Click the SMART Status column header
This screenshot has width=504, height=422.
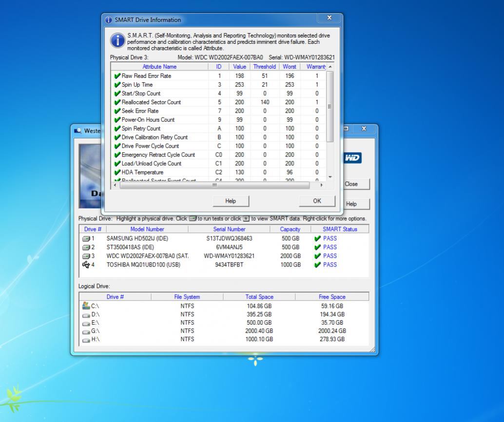coord(340,229)
